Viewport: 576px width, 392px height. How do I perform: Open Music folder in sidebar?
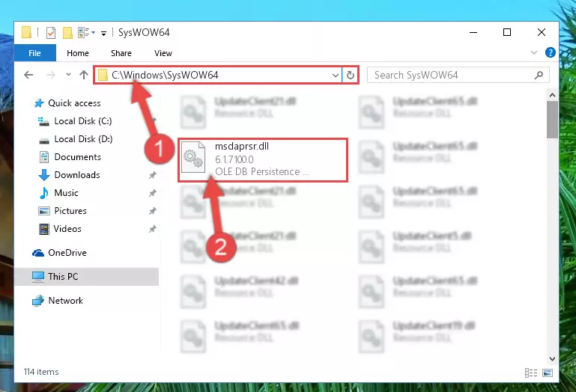tap(66, 193)
